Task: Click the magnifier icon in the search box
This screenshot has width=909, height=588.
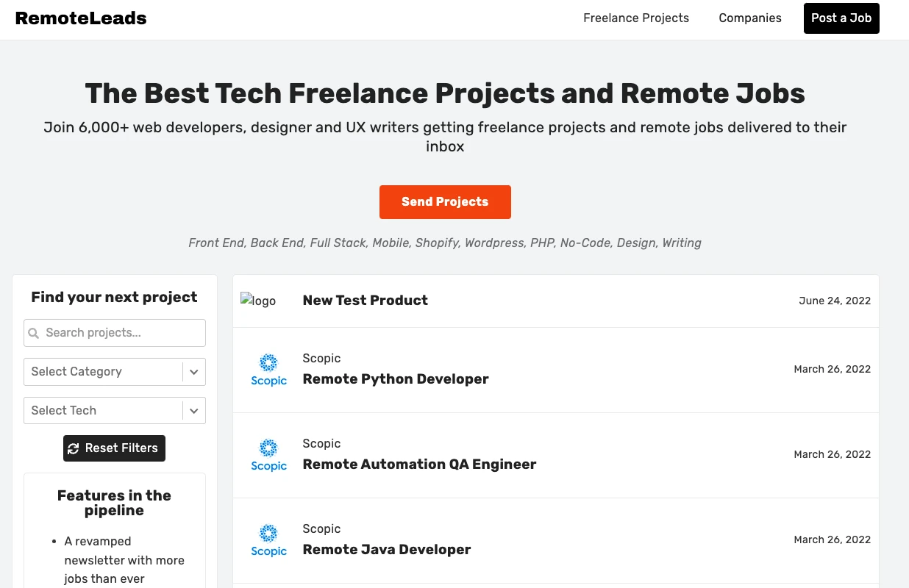Action: point(34,333)
